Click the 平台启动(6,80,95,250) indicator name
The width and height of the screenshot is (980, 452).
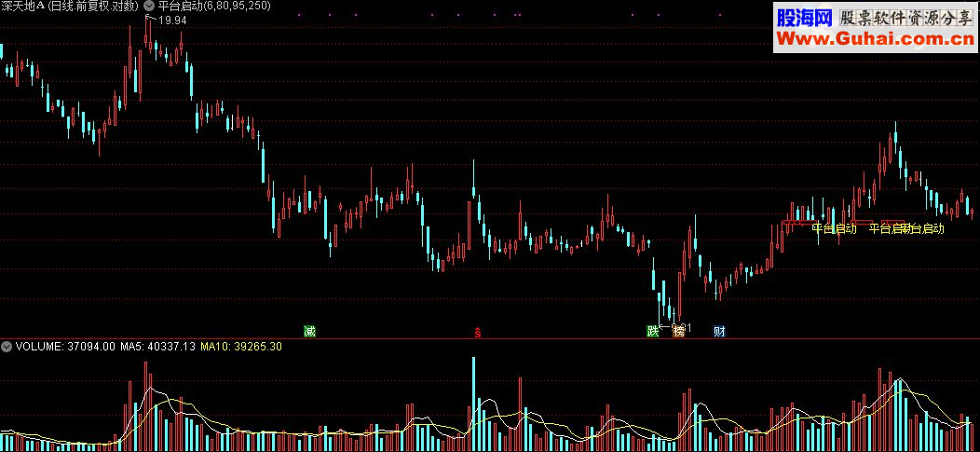pyautogui.click(x=213, y=6)
